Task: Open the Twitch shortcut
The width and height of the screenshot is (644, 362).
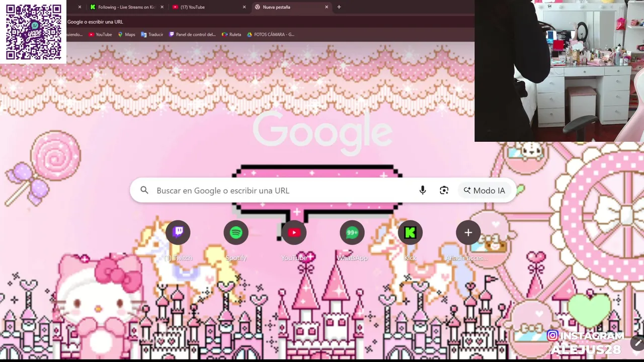Action: 178,233
